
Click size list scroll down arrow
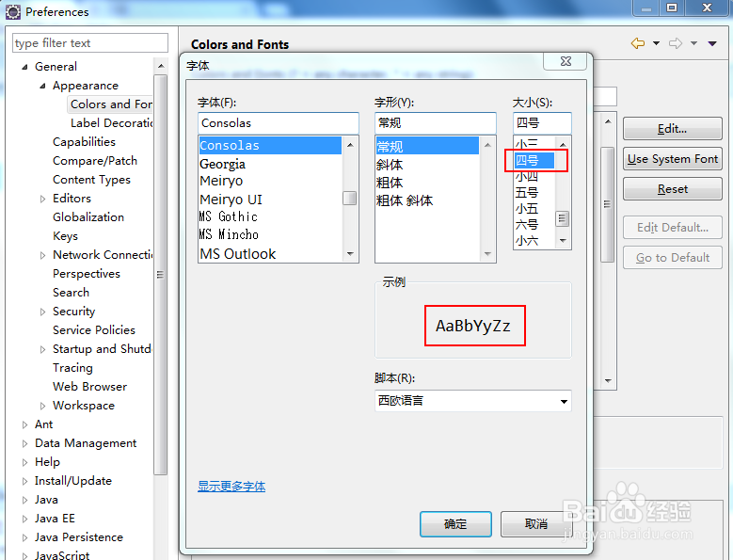pyautogui.click(x=563, y=241)
